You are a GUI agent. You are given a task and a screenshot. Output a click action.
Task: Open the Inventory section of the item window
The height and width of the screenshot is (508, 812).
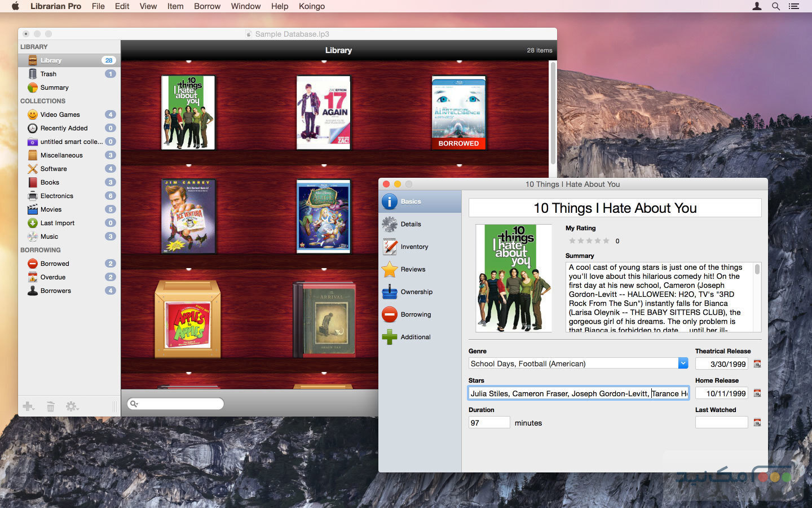(415, 247)
